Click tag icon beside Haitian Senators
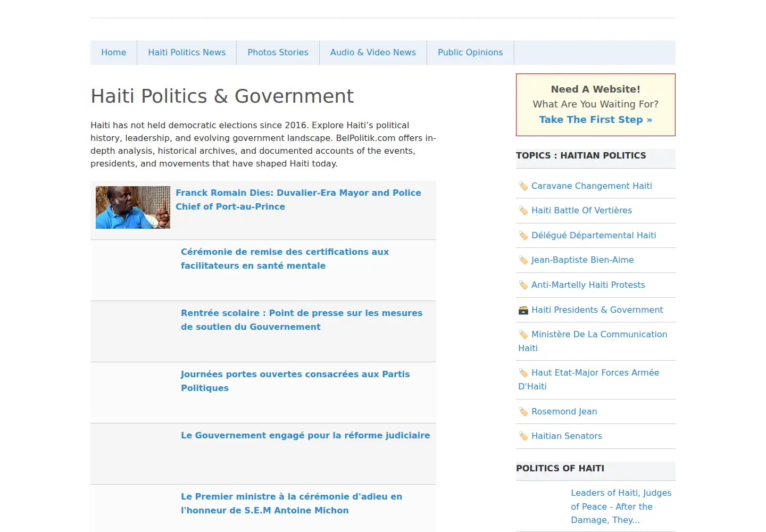The width and height of the screenshot is (766, 532). tap(523, 436)
